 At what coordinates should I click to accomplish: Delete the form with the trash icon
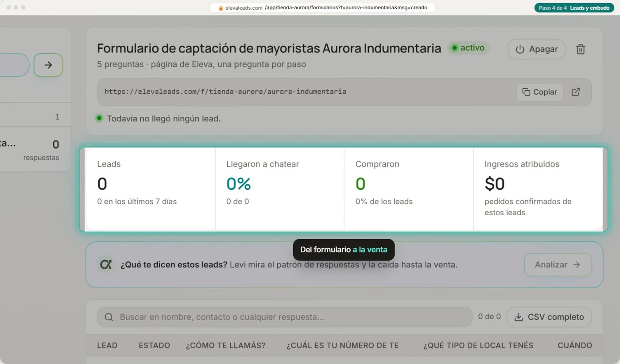581,49
